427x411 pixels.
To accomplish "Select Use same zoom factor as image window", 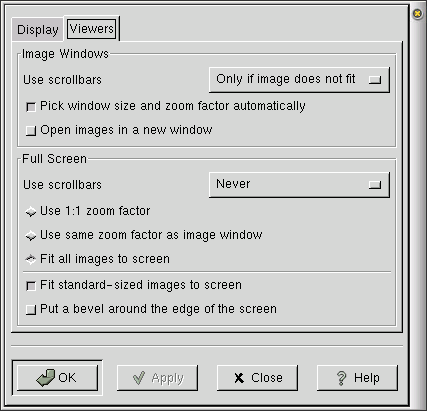I will pos(31,236).
